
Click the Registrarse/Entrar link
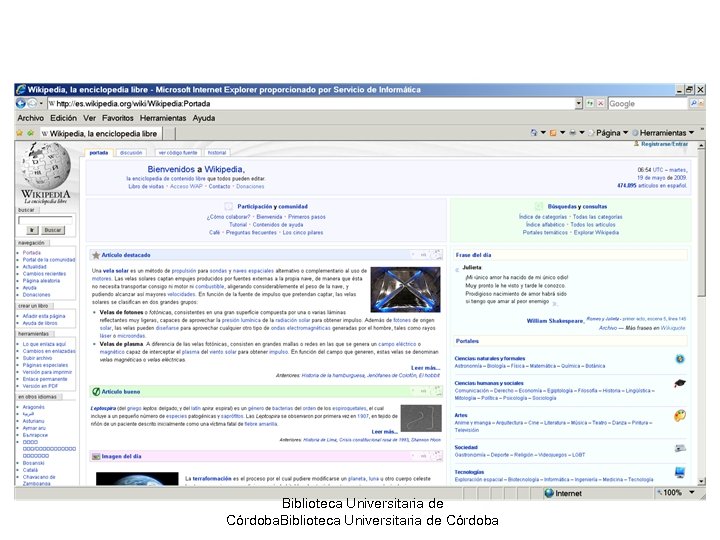pyautogui.click(x=664, y=144)
